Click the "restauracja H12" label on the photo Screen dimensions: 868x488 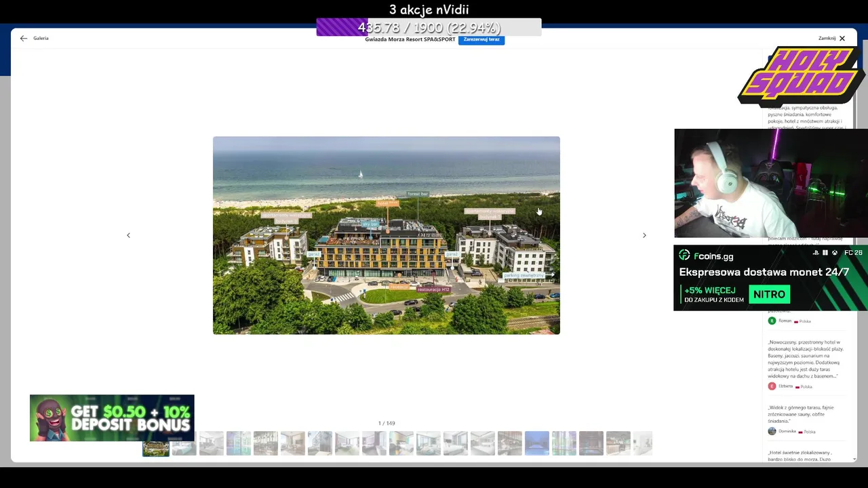coord(433,289)
